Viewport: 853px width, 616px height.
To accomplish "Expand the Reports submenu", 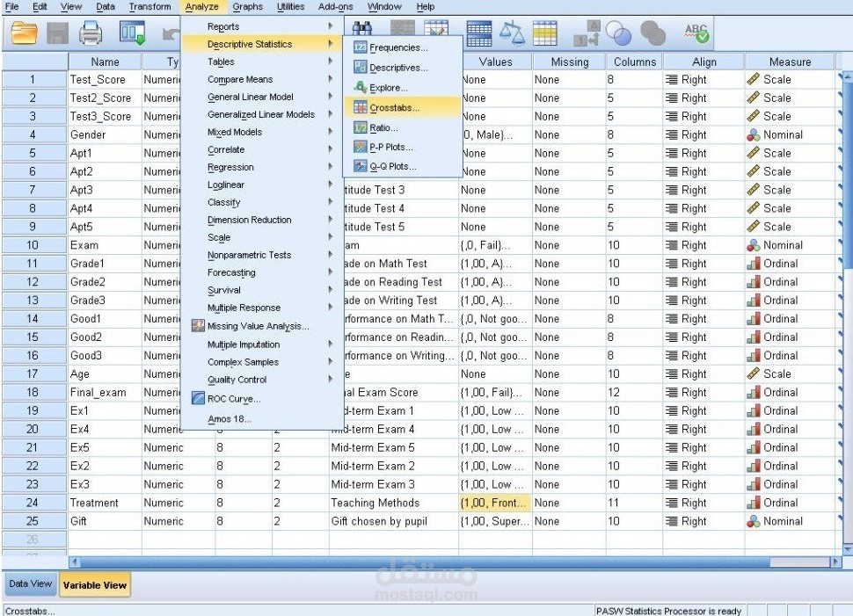I will coord(262,26).
